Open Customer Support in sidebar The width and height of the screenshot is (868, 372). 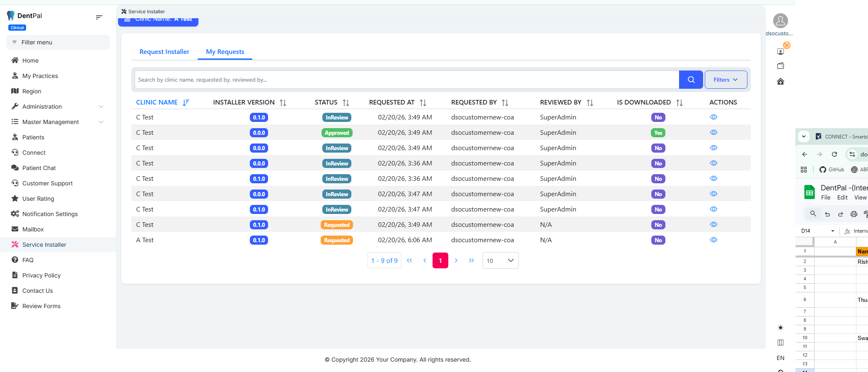tap(47, 183)
